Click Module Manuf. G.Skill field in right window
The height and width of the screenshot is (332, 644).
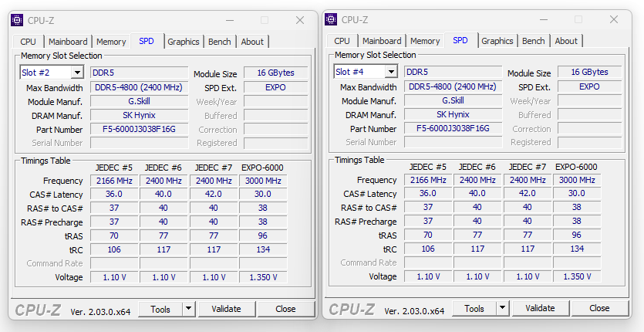pyautogui.click(x=453, y=100)
